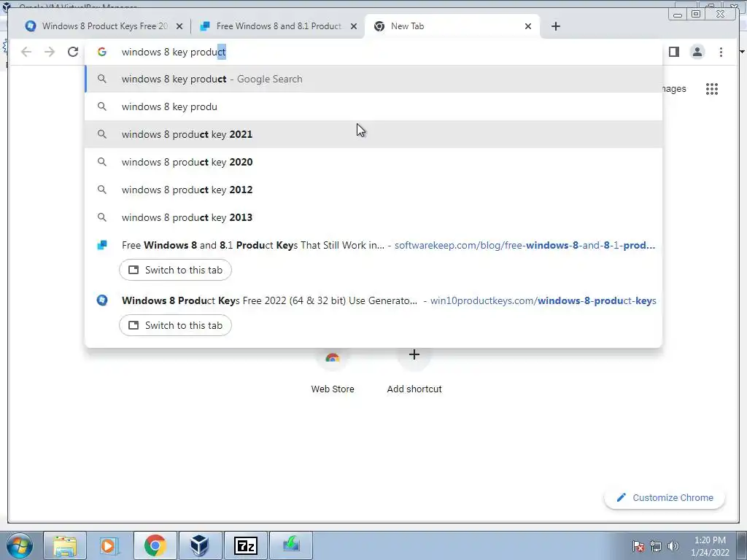Viewport: 747px width, 560px height.
Task: Open the softwarekeep.com blog suggestion
Action: pos(373,245)
